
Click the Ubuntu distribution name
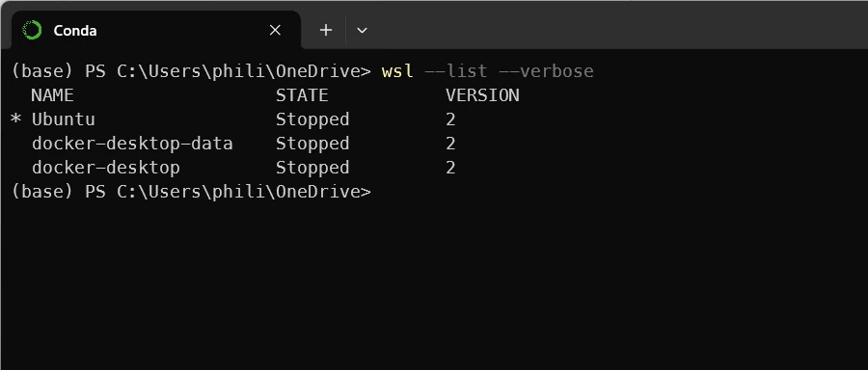pyautogui.click(x=63, y=119)
